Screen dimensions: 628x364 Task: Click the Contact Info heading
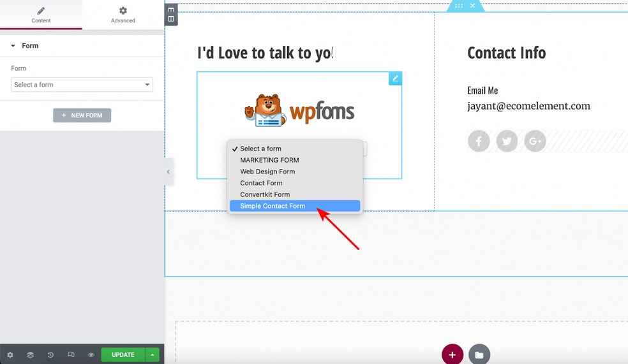click(507, 53)
